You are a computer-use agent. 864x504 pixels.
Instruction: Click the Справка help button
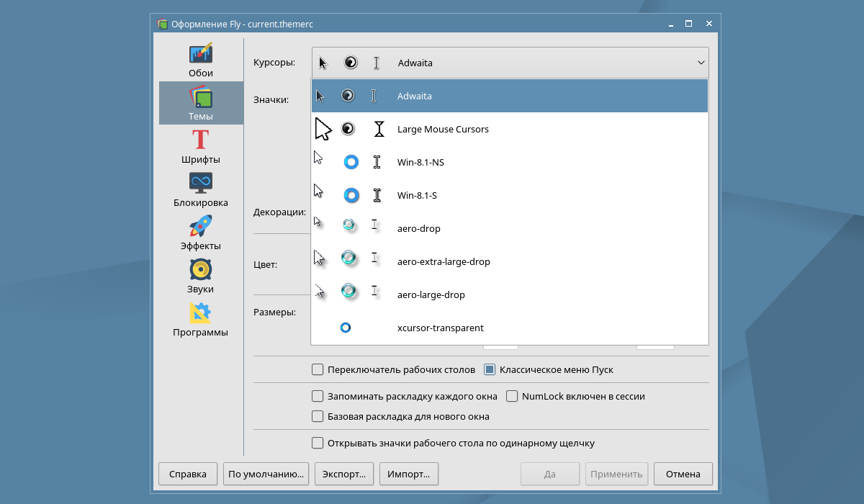click(188, 474)
